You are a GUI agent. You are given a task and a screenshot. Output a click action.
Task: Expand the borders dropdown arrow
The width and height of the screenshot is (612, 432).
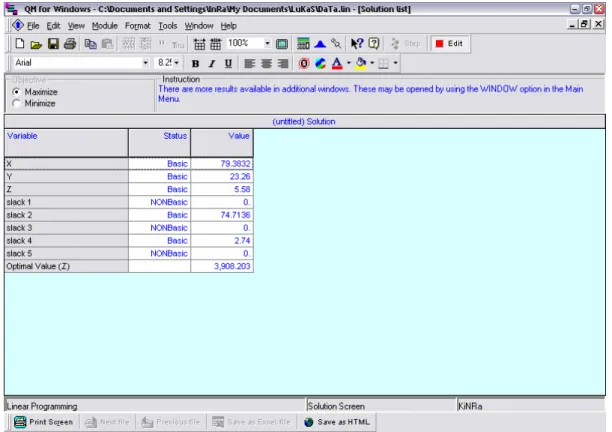tap(395, 63)
